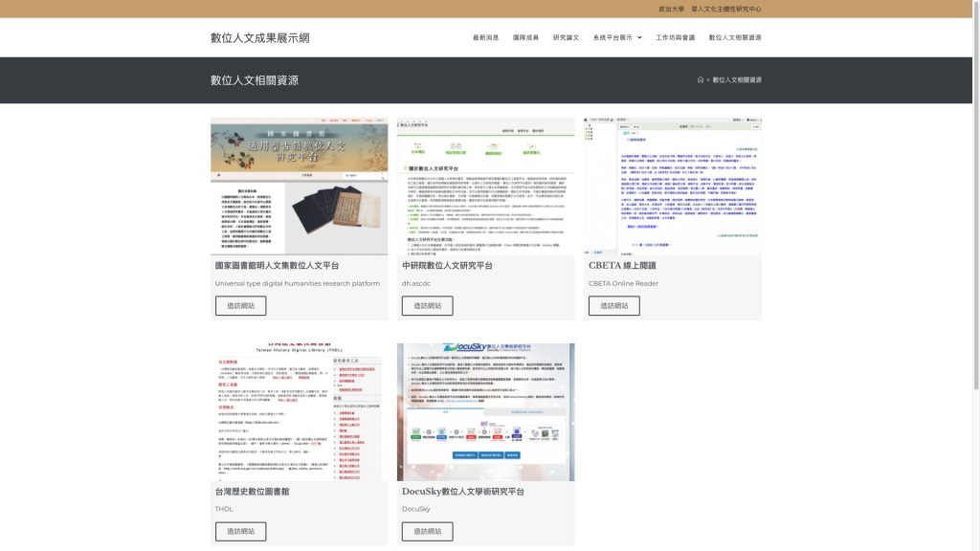
Task: Open the 國家圖書館 platform screenshot thumbnail
Action: click(x=300, y=187)
